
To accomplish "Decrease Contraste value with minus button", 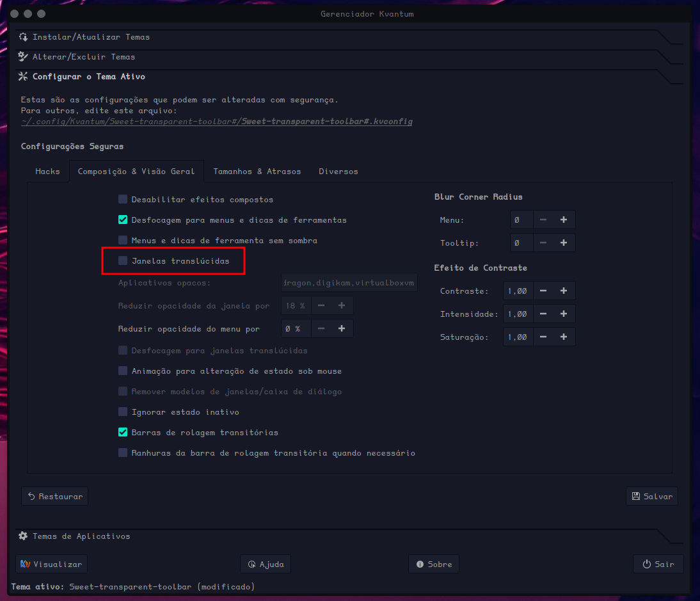I will pyautogui.click(x=543, y=291).
